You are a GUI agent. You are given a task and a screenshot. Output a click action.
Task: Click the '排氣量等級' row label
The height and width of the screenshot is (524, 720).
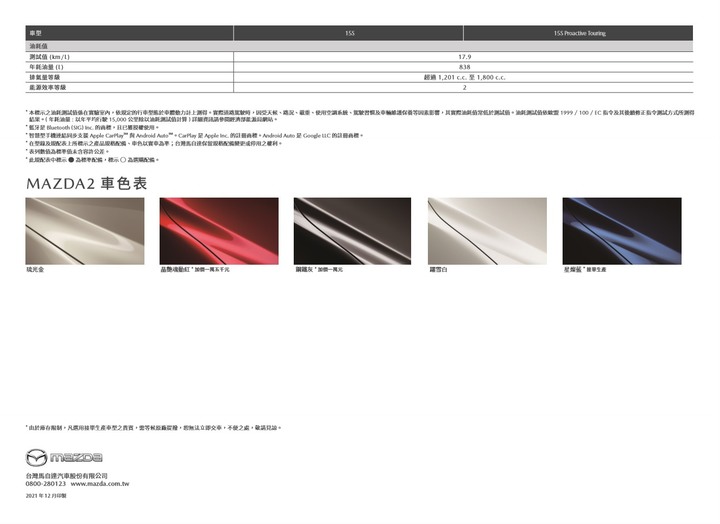[x=45, y=77]
